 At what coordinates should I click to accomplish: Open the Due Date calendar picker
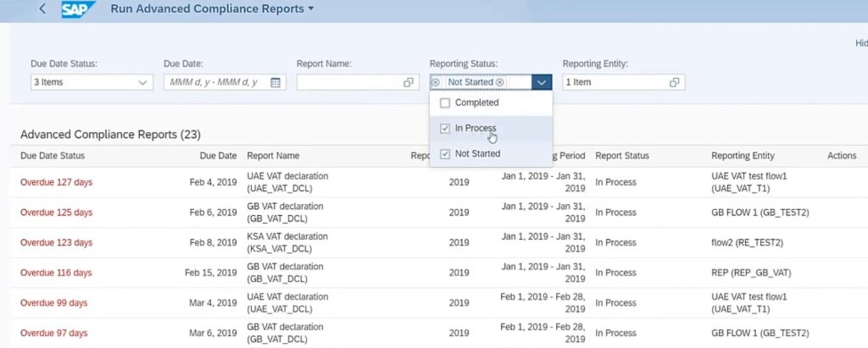275,82
